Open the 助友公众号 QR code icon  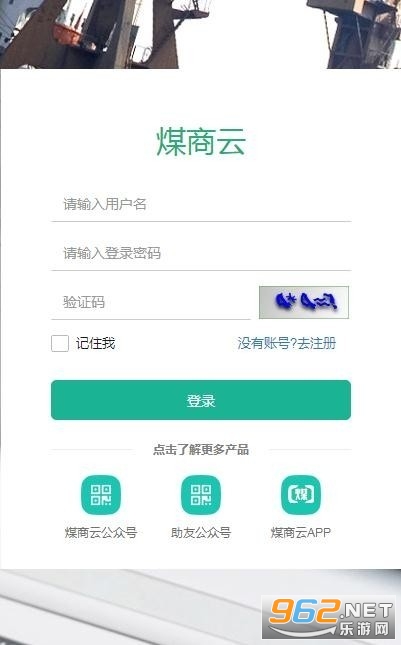pos(201,495)
